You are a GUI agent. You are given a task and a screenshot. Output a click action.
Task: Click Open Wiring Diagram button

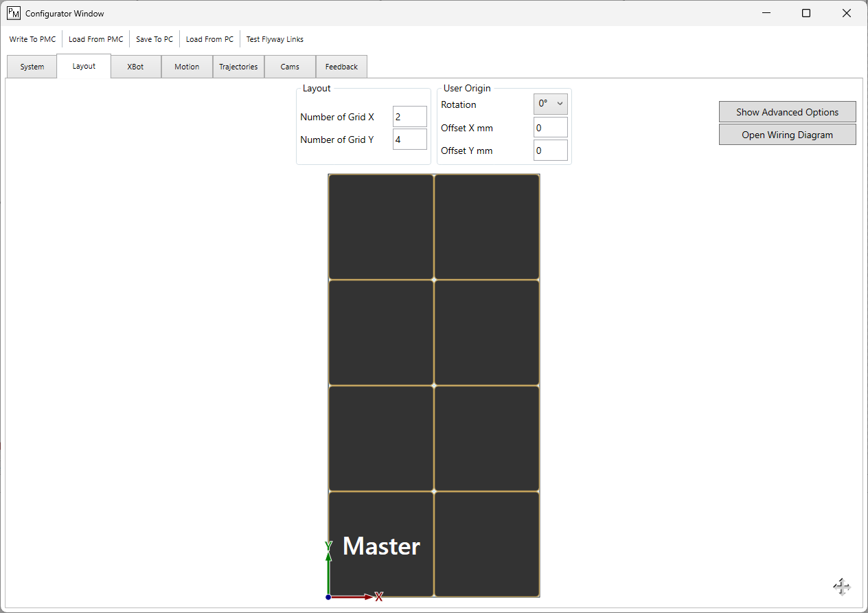point(787,135)
